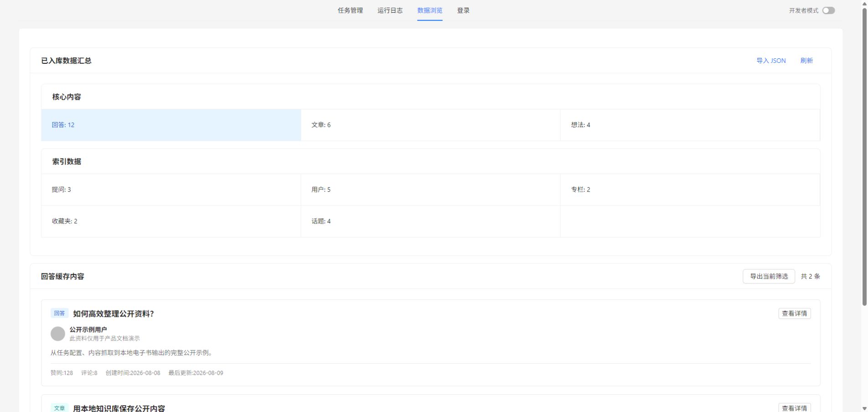Switch to the 运行日志 tab
The image size is (868, 412).
pos(390,10)
